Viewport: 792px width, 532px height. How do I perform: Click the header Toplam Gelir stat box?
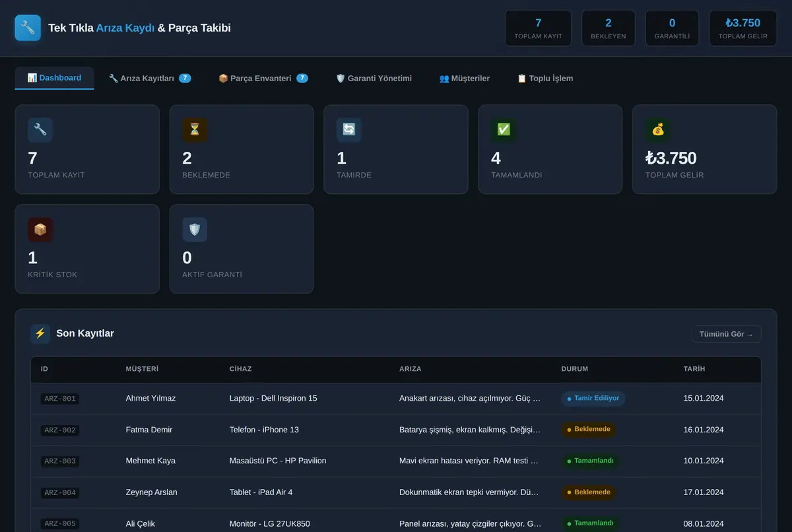coord(743,28)
